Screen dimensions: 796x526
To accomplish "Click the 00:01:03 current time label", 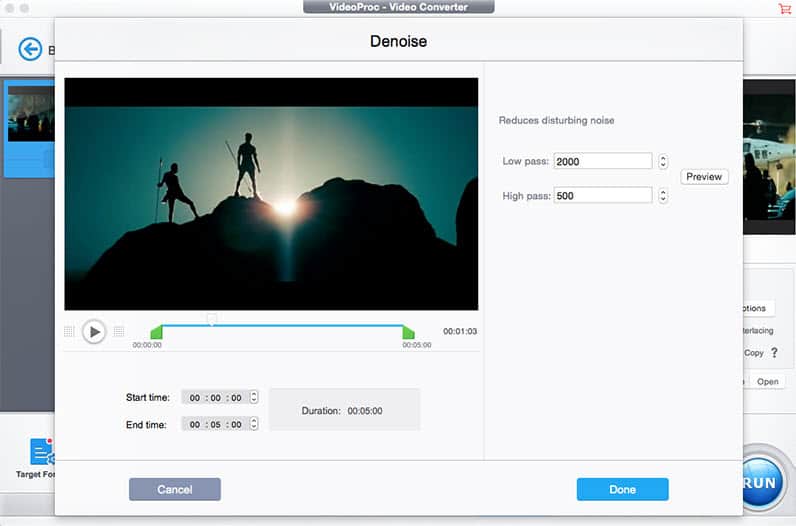I will pos(459,331).
